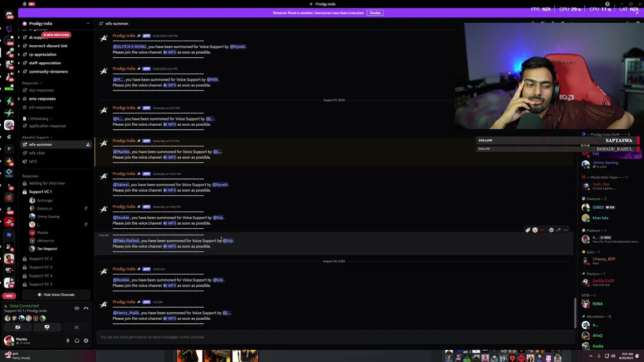
Task: Join the Support VC 3 channel
Action: 41,267
